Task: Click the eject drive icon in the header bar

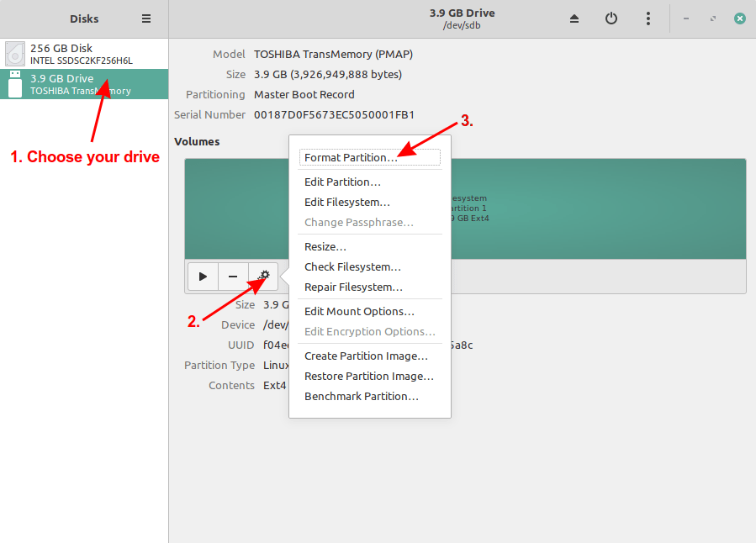Action: click(574, 18)
